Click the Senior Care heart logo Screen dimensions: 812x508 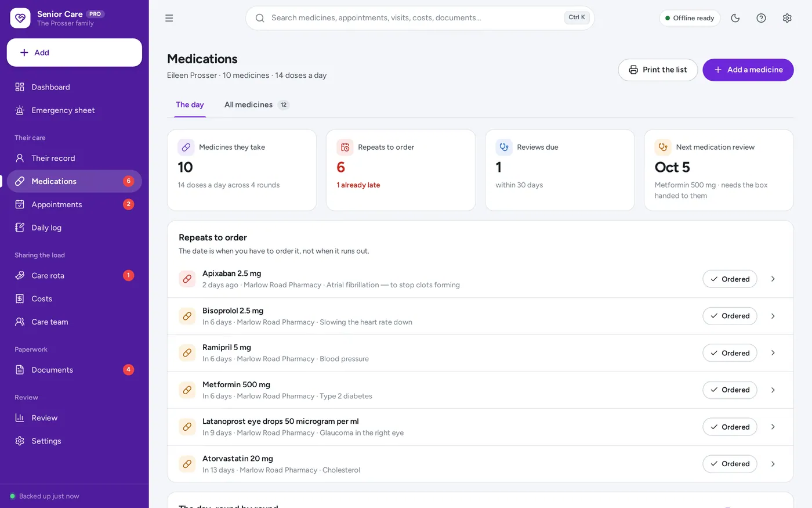20,18
